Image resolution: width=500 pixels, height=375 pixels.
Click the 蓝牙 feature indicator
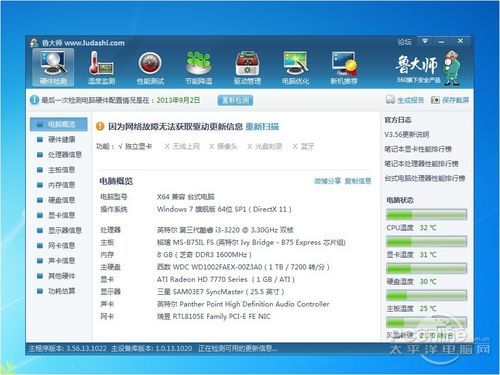click(303, 146)
